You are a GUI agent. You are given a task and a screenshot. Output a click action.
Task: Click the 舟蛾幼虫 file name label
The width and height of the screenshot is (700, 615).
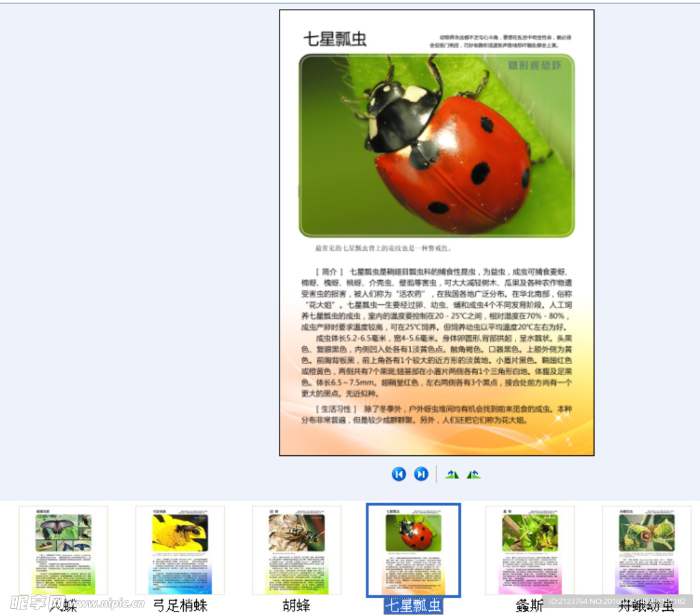coord(646,605)
